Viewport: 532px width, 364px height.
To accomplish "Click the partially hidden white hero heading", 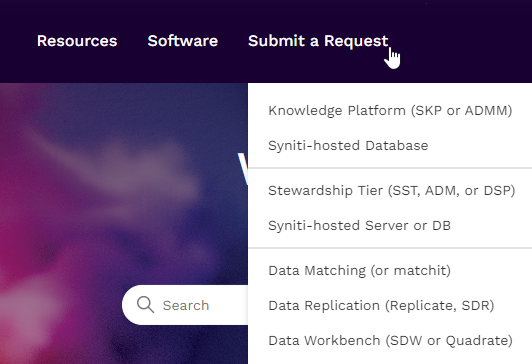I will pos(243,169).
